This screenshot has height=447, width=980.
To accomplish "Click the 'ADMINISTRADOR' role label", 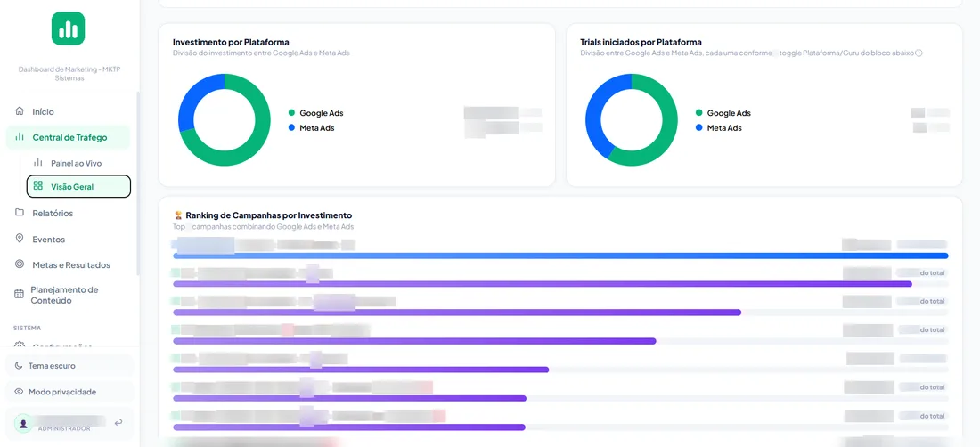I will (64, 429).
